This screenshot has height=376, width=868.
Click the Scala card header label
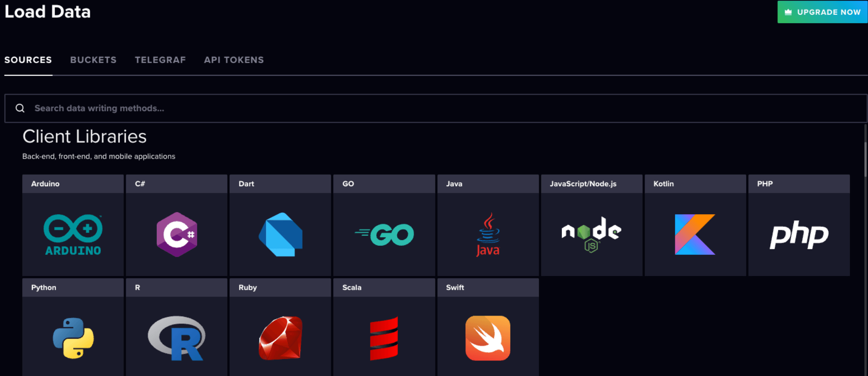tap(352, 288)
